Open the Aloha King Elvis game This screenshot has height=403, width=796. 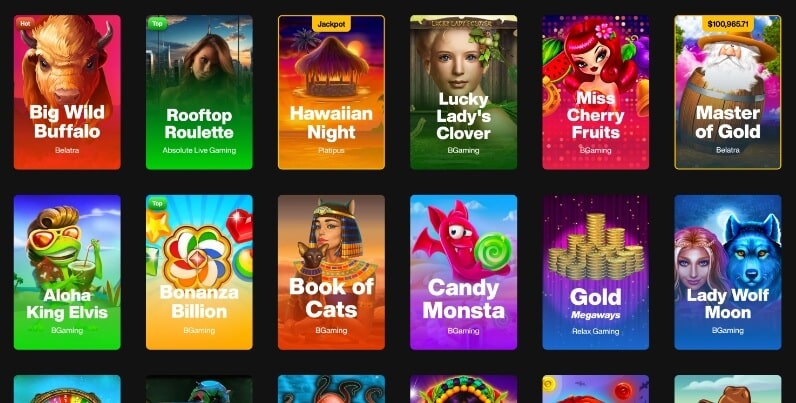pos(67,273)
